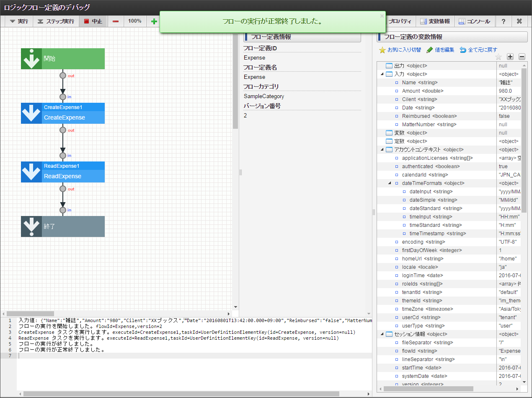Click the 実行 (Run) toolbar button

tap(19, 21)
